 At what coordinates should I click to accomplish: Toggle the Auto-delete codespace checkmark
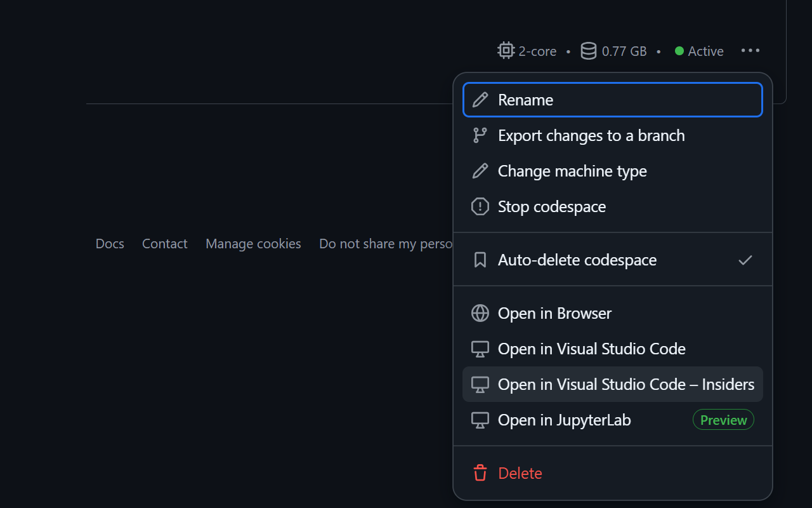click(x=745, y=260)
